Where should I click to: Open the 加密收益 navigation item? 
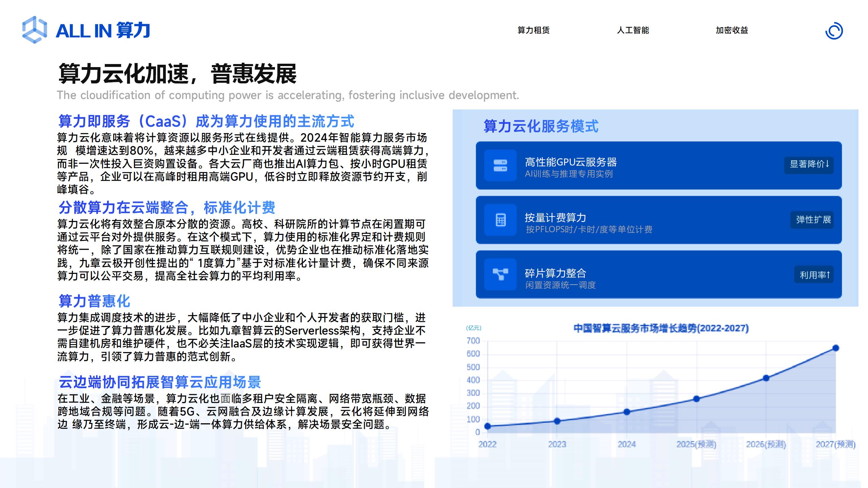click(x=732, y=30)
